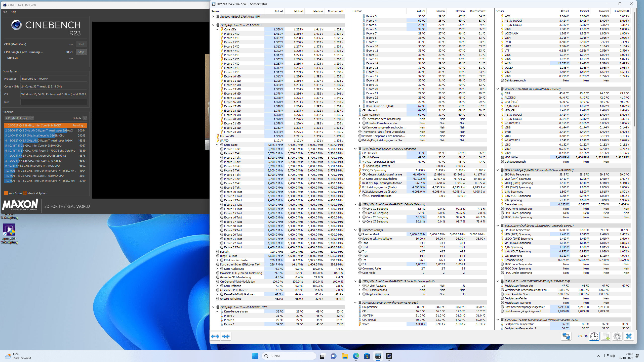Open Microsoft Store from the taskbar
The height and width of the screenshot is (362, 644).
tap(367, 356)
